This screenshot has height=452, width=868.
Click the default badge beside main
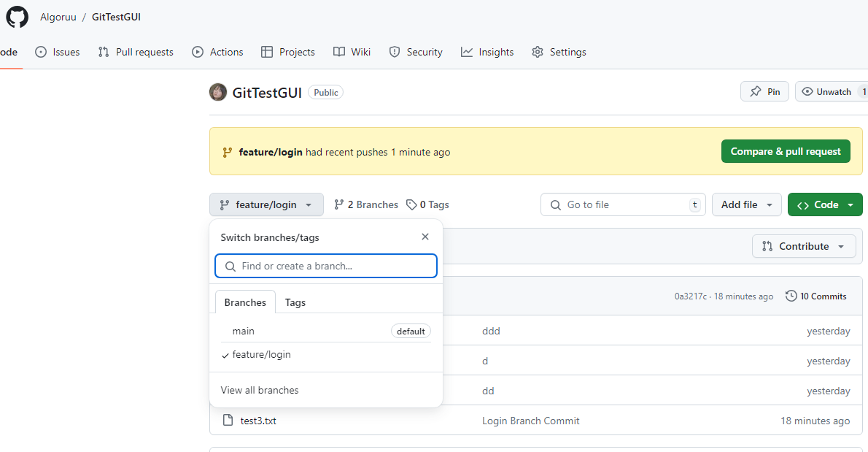tap(411, 331)
